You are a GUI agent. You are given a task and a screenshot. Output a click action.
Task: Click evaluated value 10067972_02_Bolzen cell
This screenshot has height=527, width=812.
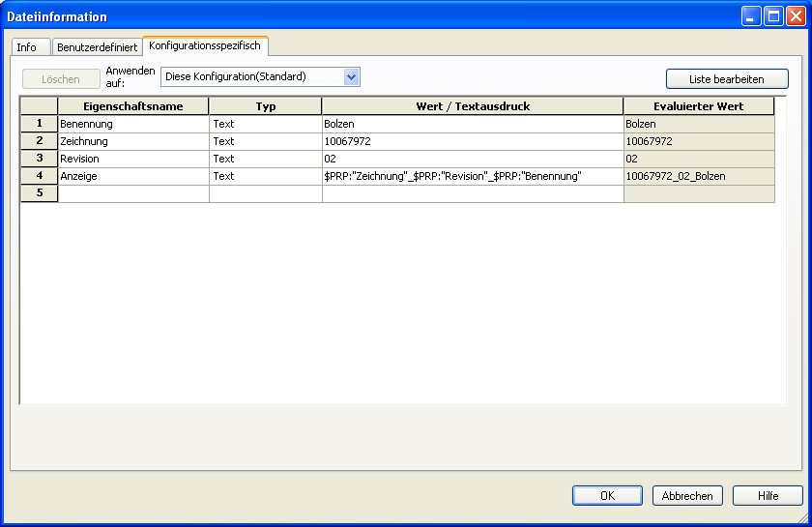click(x=699, y=176)
